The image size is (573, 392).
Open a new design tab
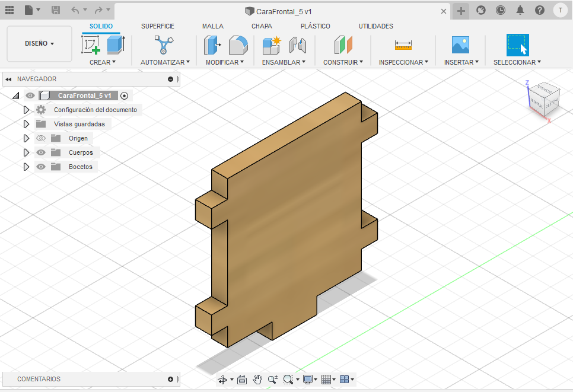(461, 11)
